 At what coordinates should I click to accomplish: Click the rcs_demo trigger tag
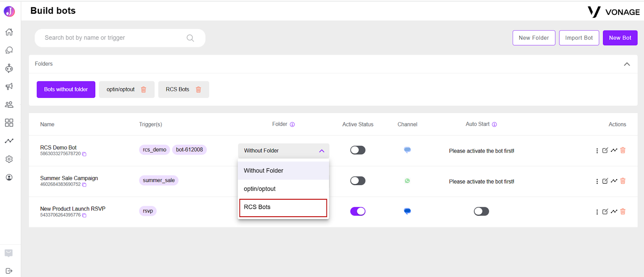coord(155,150)
